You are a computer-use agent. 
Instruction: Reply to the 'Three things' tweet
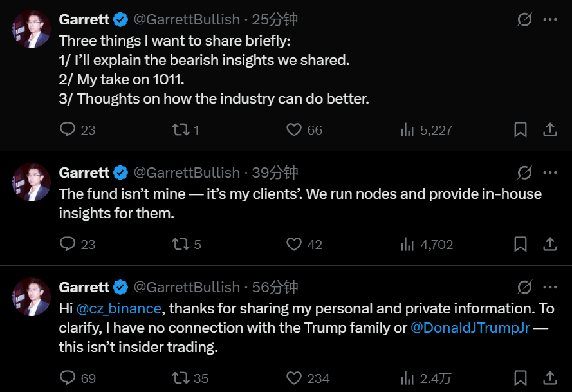pyautogui.click(x=68, y=129)
